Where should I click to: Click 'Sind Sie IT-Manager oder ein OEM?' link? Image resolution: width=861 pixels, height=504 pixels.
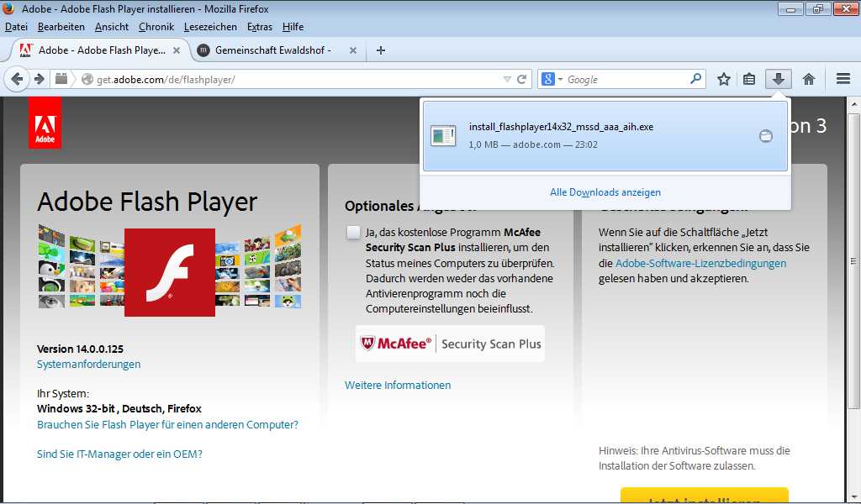pos(119,454)
